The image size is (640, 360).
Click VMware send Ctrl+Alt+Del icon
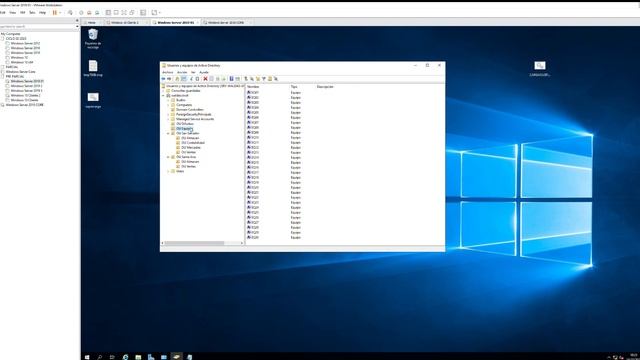(x=70, y=13)
